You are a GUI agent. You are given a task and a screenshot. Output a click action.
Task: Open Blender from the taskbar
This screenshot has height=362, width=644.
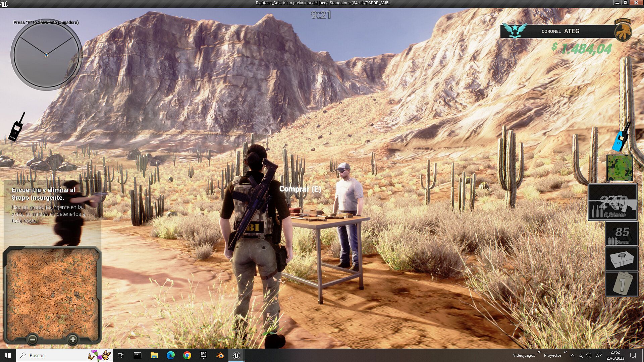(x=220, y=355)
